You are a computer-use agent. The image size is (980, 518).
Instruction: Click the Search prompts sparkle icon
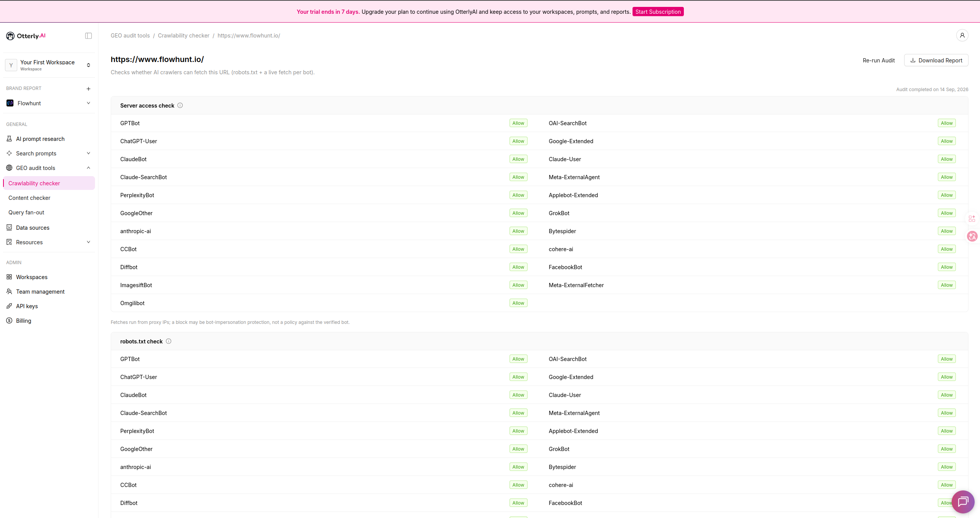tap(9, 153)
